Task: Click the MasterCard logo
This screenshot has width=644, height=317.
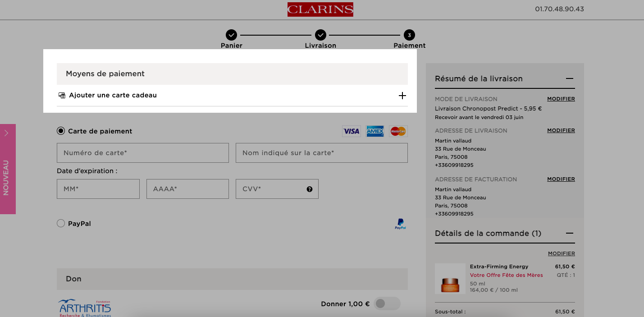Action: [398, 131]
